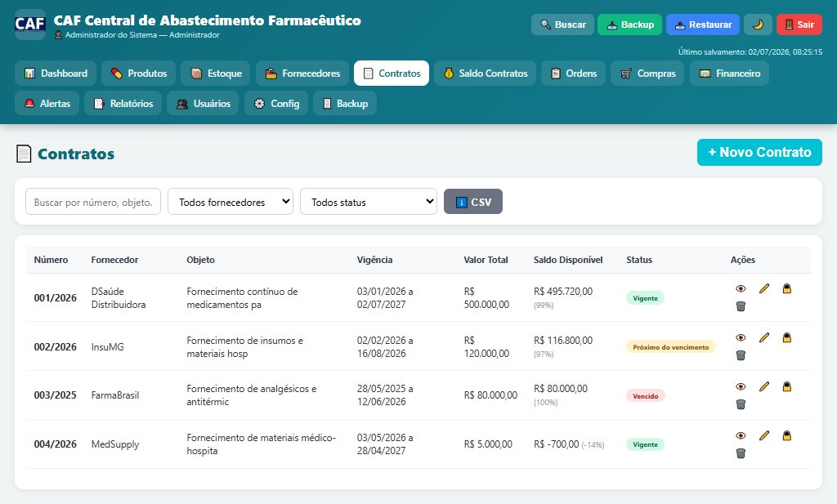This screenshot has height=504, width=837.
Task: Go to the Financeiro tab
Action: pos(729,73)
